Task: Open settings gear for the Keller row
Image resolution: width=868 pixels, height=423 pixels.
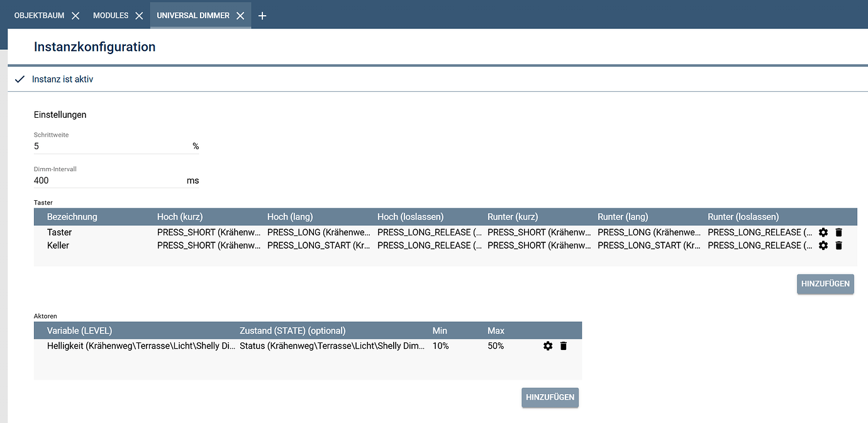Action: click(823, 245)
